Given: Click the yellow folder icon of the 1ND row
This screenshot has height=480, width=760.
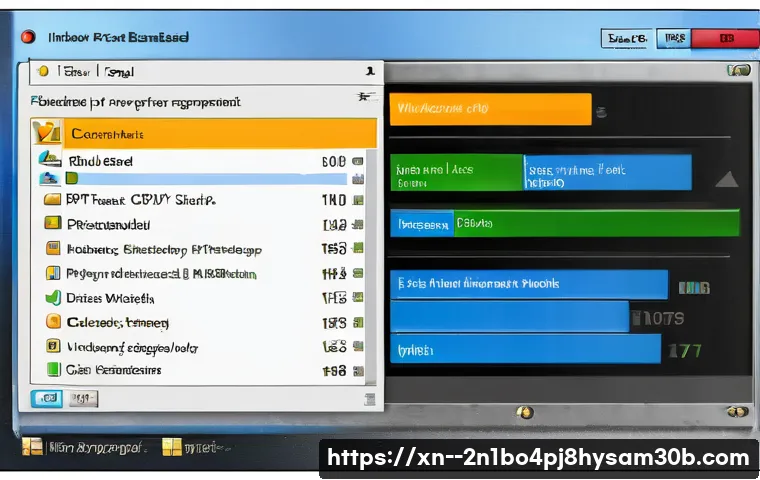Looking at the screenshot, I should point(52,199).
